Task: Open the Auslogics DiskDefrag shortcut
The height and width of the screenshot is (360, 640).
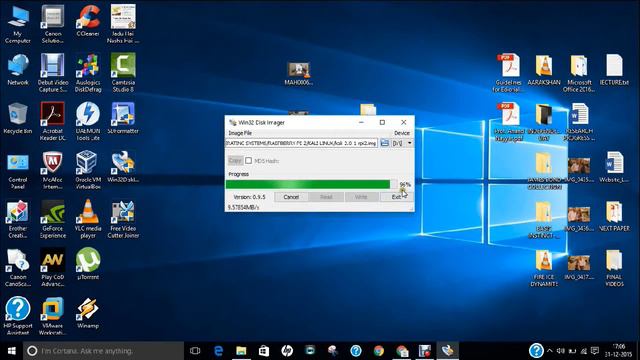Action: tap(88, 73)
